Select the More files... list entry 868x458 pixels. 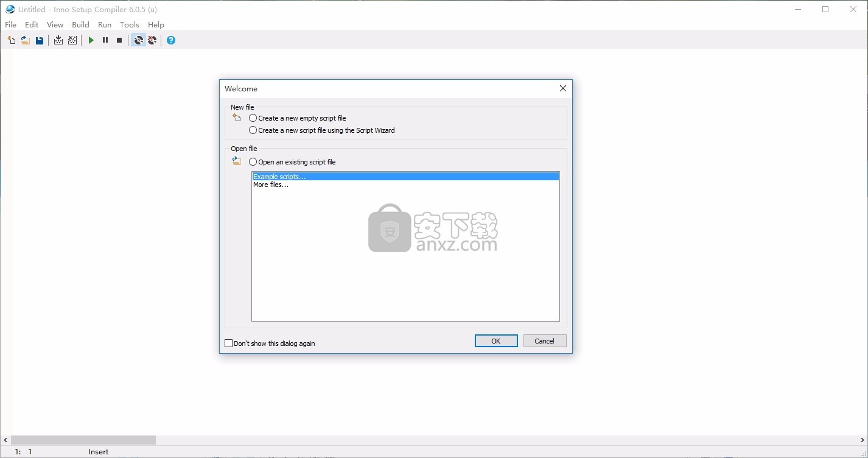tap(405, 185)
